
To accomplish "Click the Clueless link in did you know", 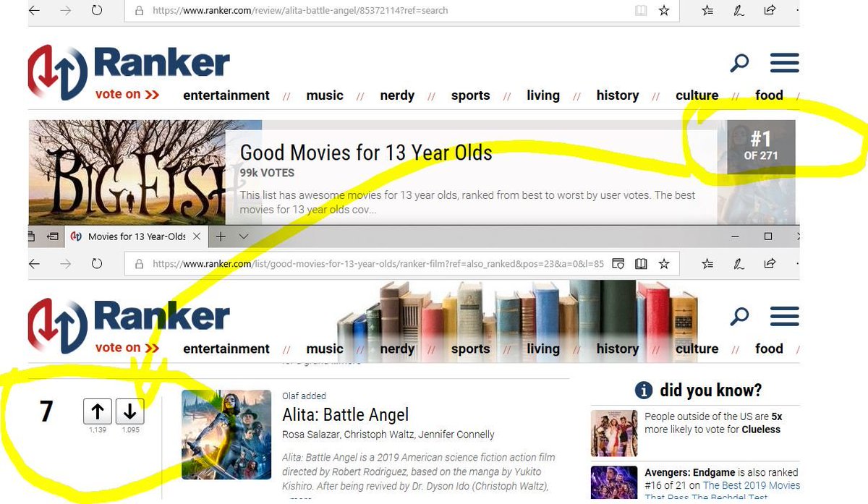I will coord(761,430).
